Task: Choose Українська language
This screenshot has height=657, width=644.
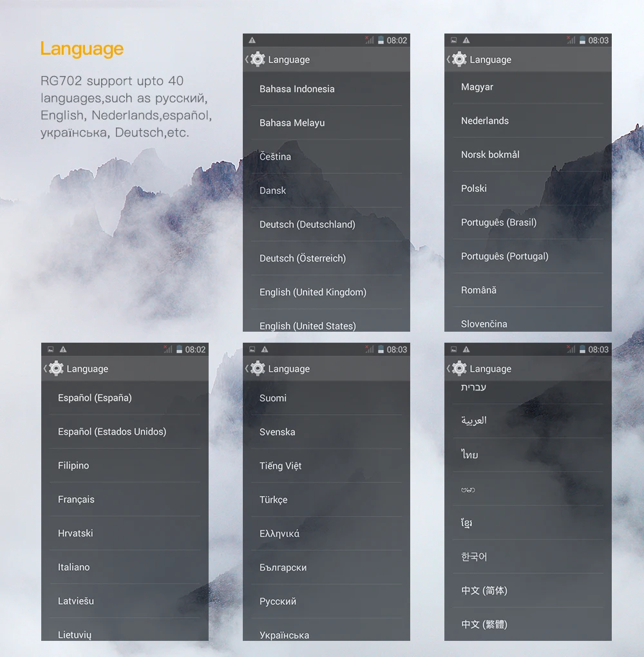Action: [327, 630]
